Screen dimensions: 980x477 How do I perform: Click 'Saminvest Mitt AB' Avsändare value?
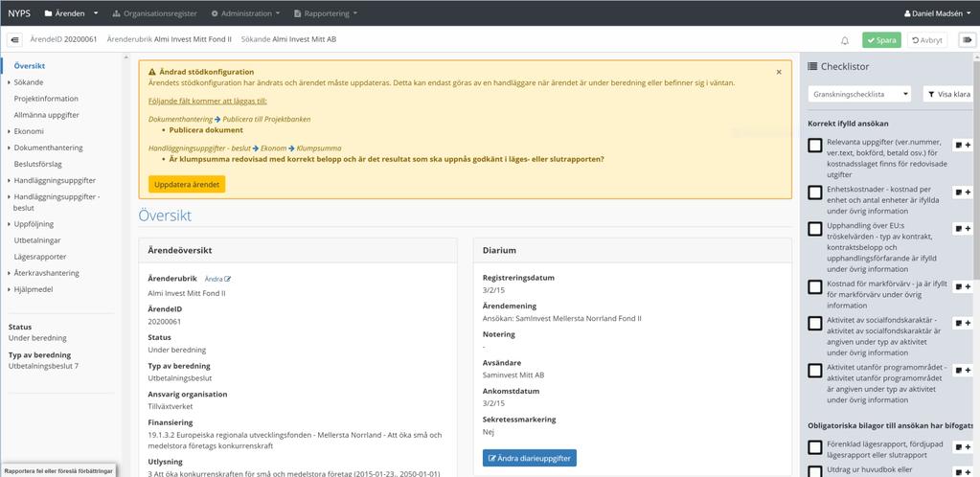[513, 375]
